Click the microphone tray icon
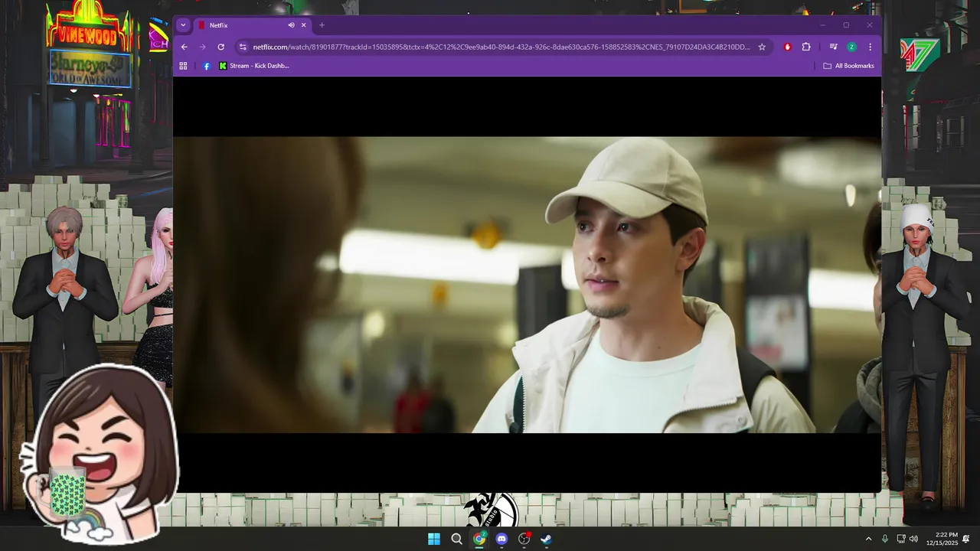980x551 pixels. point(885,539)
